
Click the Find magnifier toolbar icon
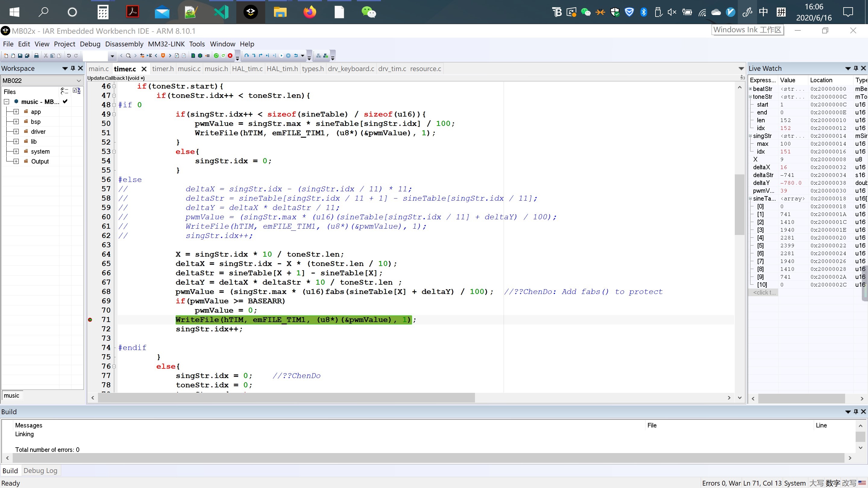128,55
